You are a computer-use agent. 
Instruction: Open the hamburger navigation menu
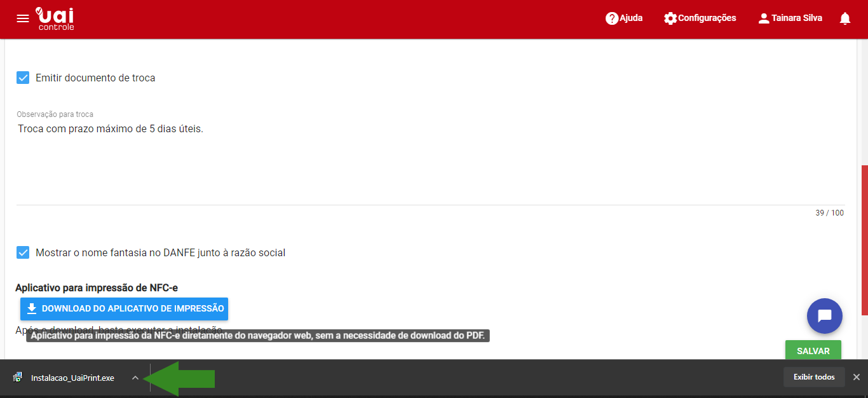click(x=23, y=18)
